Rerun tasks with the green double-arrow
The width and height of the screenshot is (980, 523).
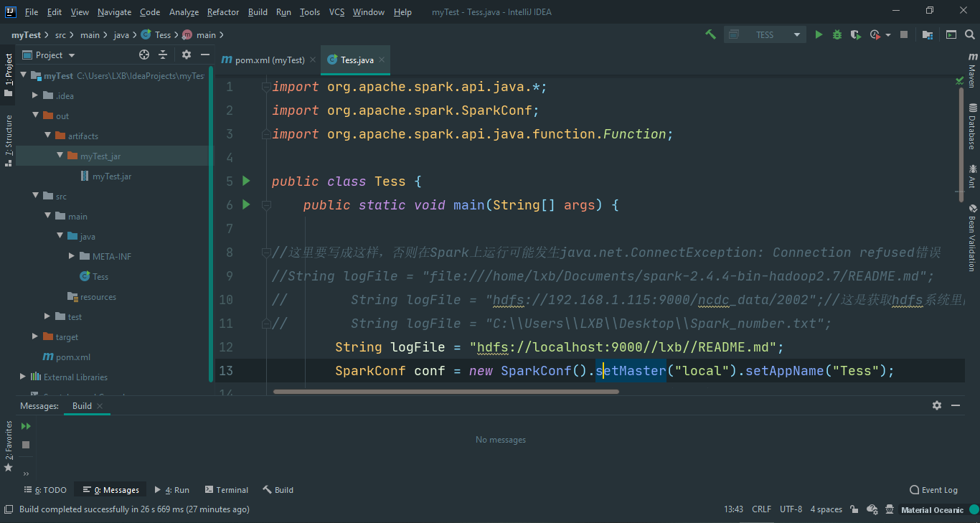pyautogui.click(x=24, y=425)
